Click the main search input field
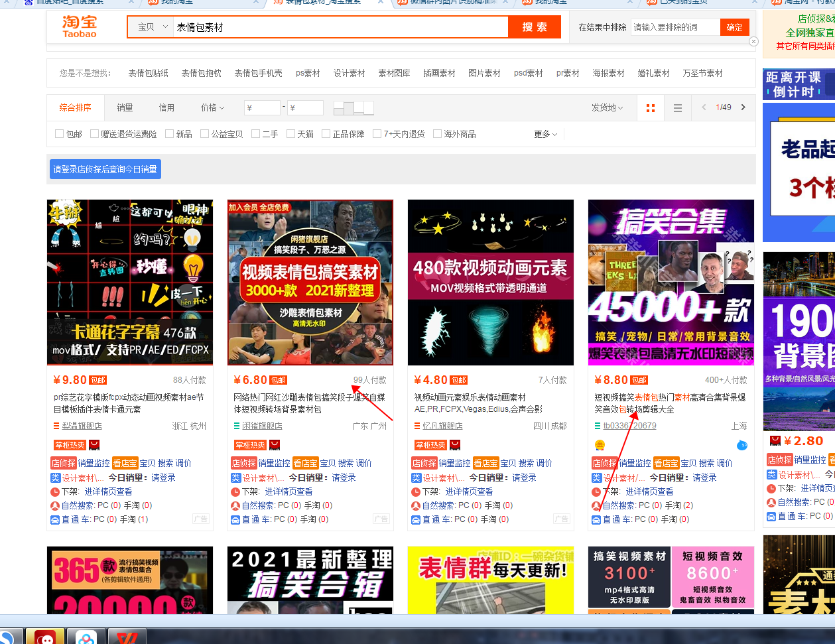 click(341, 27)
